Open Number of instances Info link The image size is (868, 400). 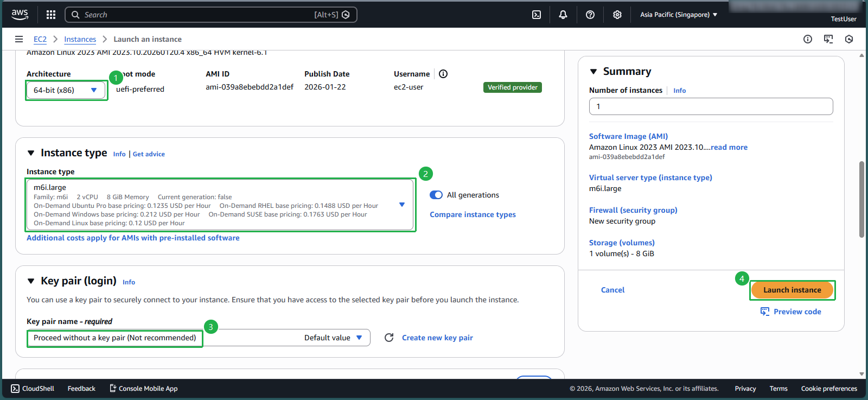679,91
